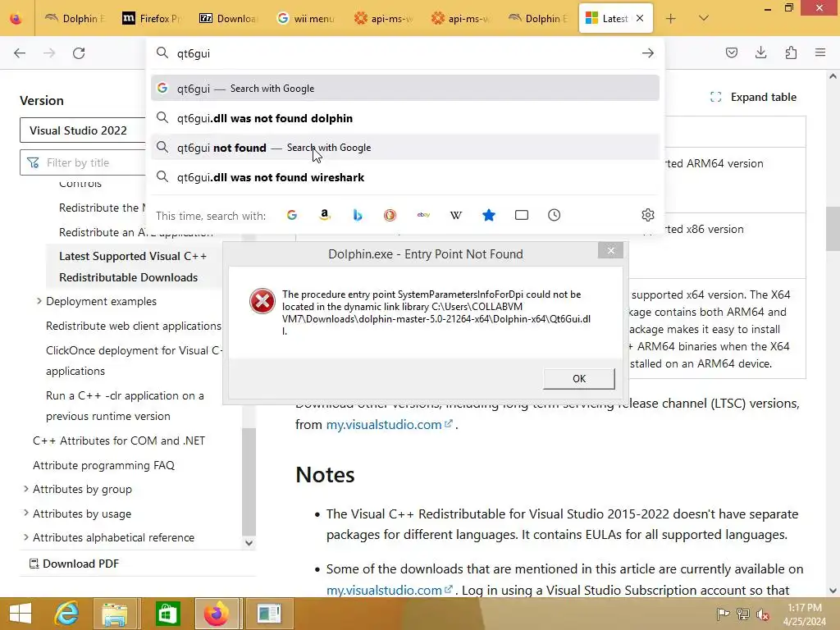Click the Filter by title input

tap(83, 162)
